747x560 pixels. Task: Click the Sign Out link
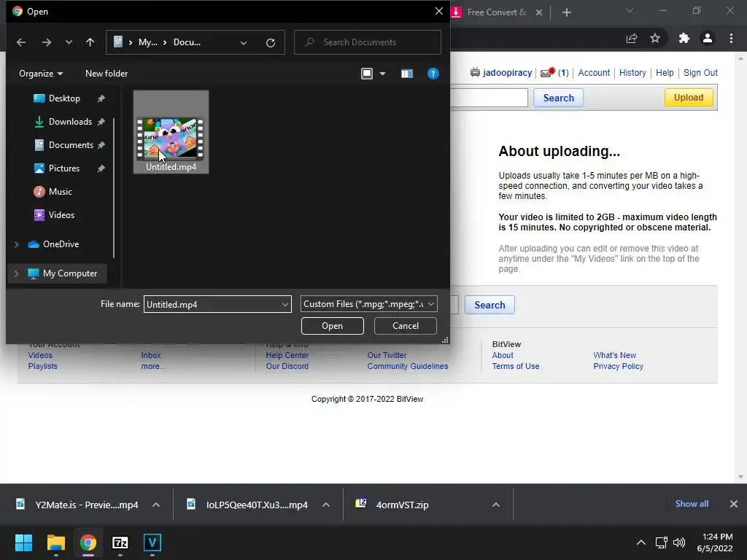coord(700,72)
